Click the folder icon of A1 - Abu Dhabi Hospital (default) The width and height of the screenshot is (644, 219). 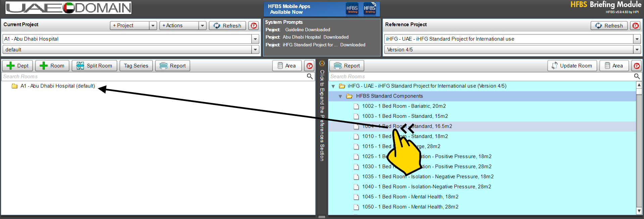14,86
